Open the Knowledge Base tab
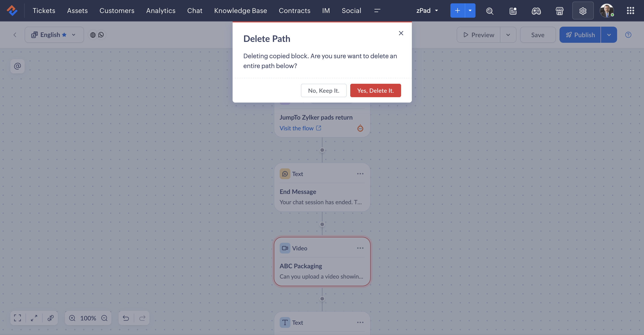 point(240,11)
